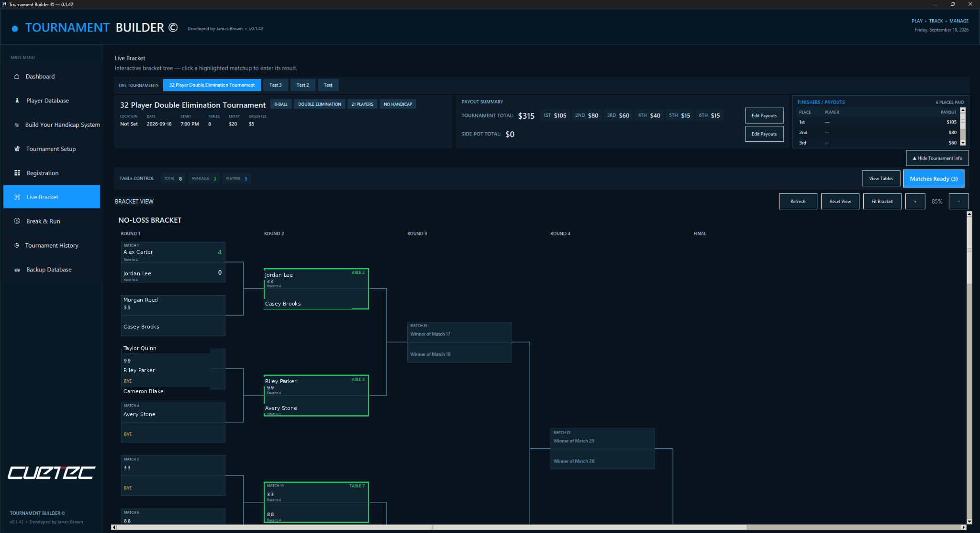Screen dimensions: 980x533
Task: Select the 1st place finisher row
Action: [x=877, y=122]
